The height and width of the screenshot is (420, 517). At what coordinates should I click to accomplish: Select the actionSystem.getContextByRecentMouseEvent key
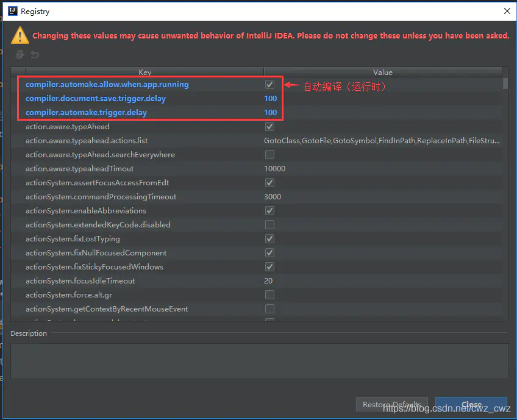click(x=107, y=309)
